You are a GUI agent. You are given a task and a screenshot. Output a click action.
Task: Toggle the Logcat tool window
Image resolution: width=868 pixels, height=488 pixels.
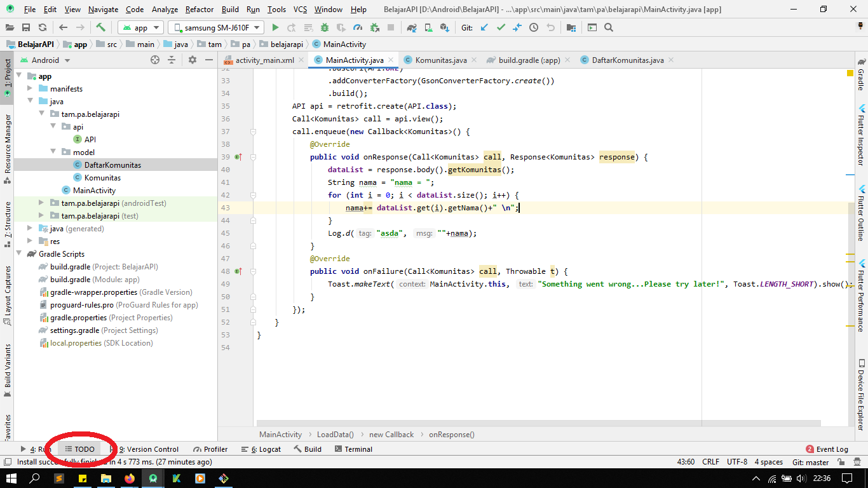coord(261,449)
